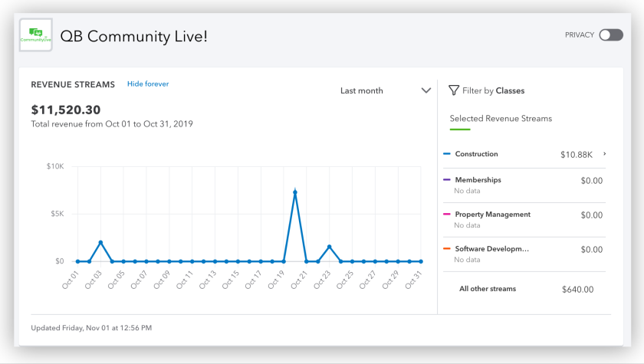
Task: Click the peak data point near Oct 20
Action: tap(295, 192)
